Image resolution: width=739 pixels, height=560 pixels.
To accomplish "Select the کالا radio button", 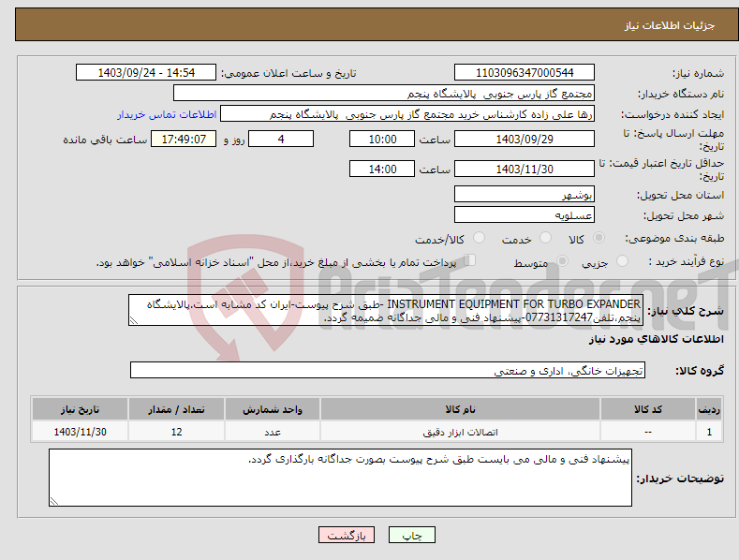I will tap(599, 238).
